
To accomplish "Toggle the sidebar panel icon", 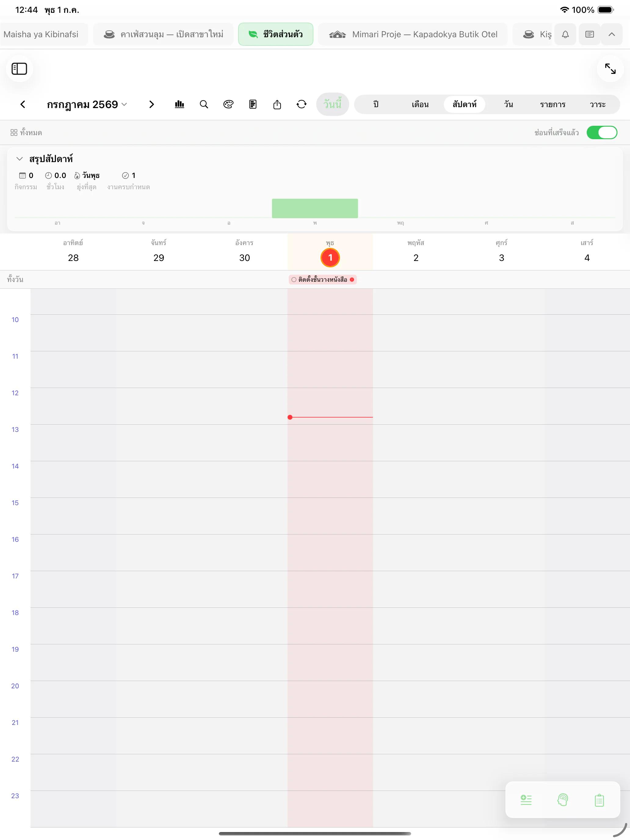I will (19, 69).
